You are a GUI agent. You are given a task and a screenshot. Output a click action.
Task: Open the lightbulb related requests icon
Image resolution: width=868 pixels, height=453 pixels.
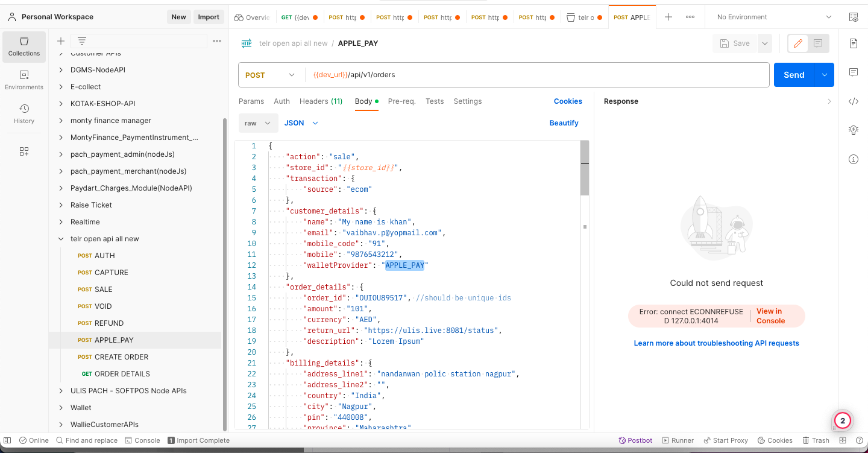pos(854,130)
